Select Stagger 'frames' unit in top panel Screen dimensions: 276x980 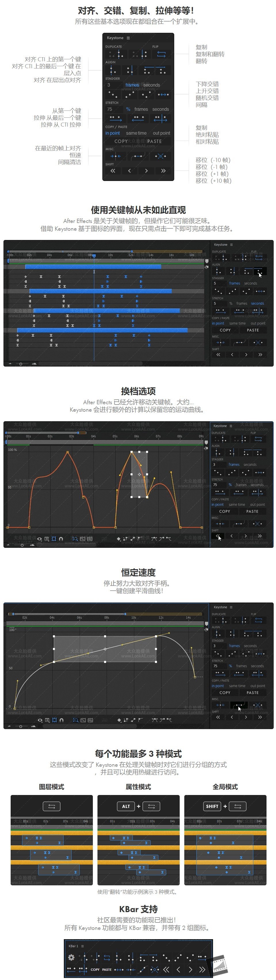point(132,85)
